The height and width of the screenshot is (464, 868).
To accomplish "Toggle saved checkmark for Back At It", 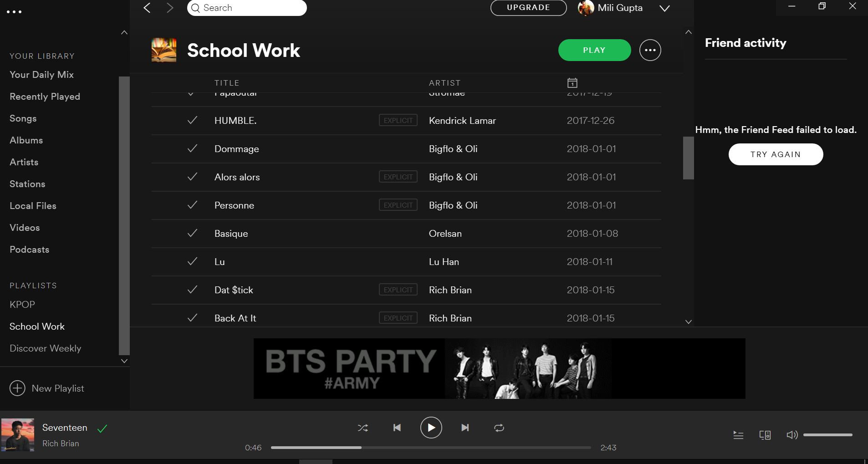I will click(x=193, y=318).
